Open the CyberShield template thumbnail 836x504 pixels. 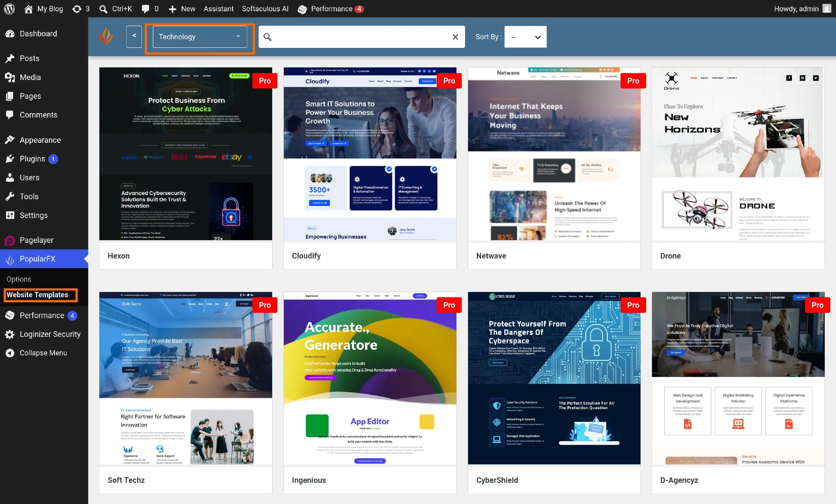pos(554,378)
